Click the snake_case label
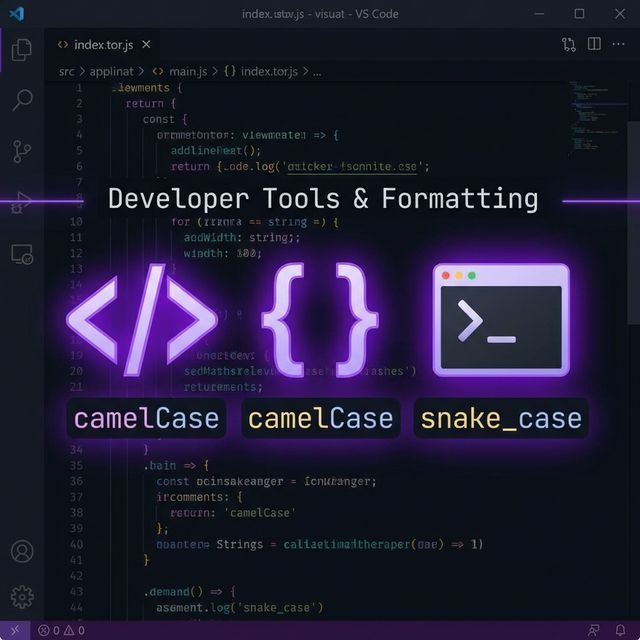The image size is (640, 640). click(x=501, y=417)
